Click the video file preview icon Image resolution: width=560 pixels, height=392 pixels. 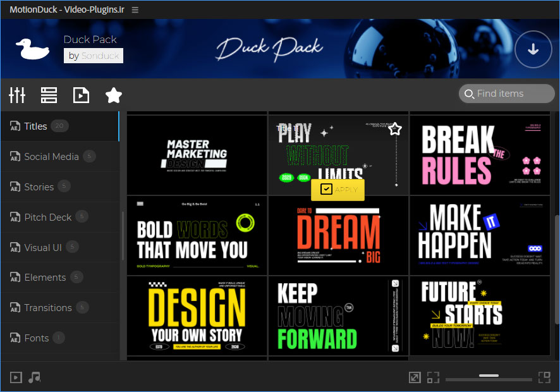(81, 95)
